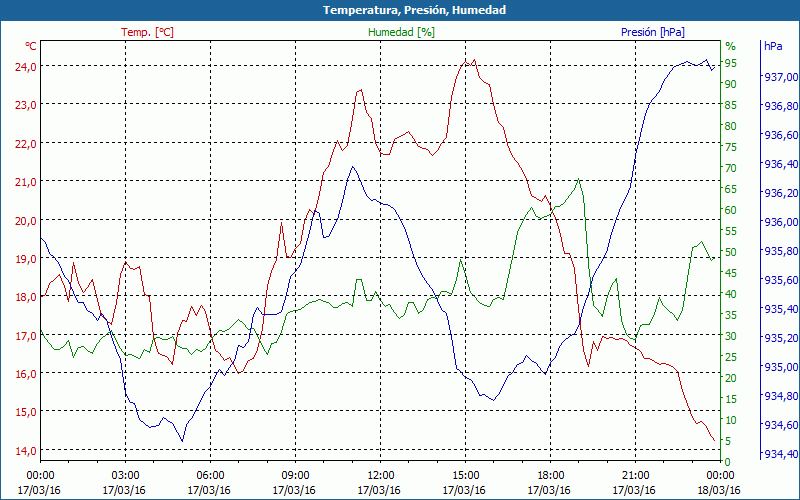Click the 934,80 pressure axis tick
This screenshot has width=800, height=500.
pos(780,396)
